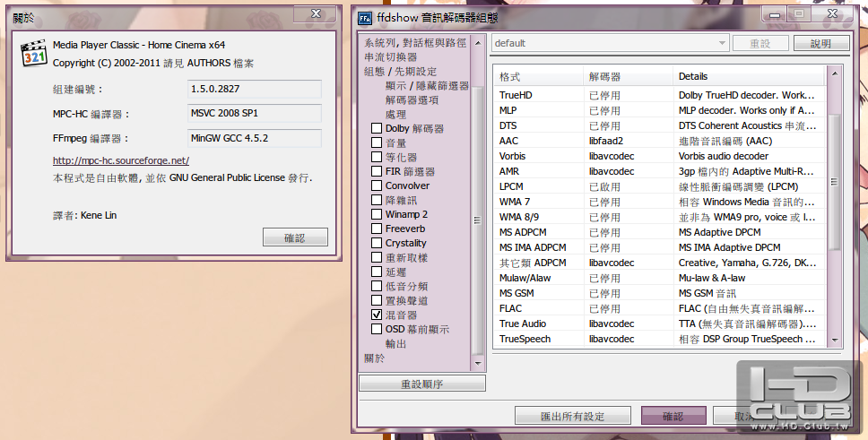Check the Freeverb checkbox

(377, 229)
